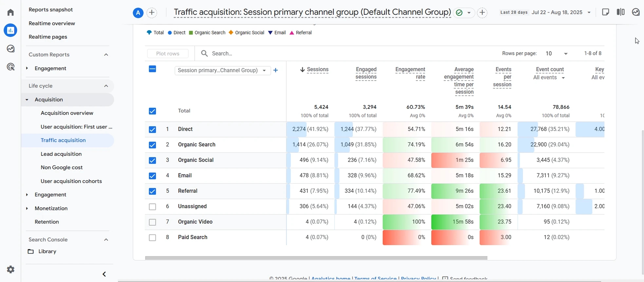
Task: Add secondary dimension with blue plus
Action: pyautogui.click(x=275, y=70)
